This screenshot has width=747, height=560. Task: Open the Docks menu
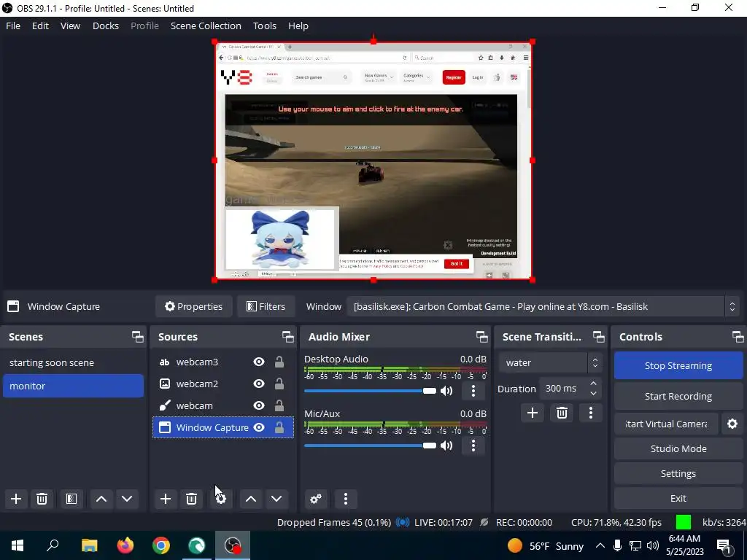pyautogui.click(x=105, y=26)
